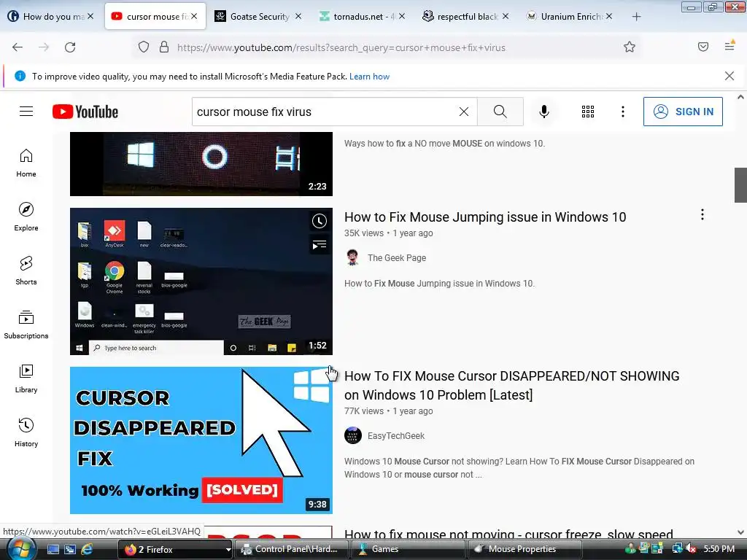Switch to the Mouse Properties taskbar window

coord(525,549)
